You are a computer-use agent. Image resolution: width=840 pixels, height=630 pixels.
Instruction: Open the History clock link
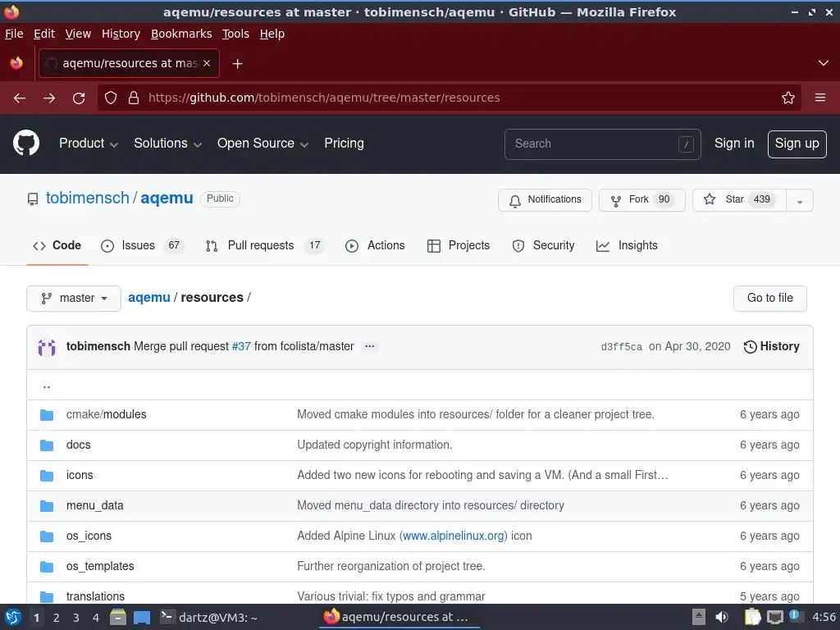pos(771,347)
